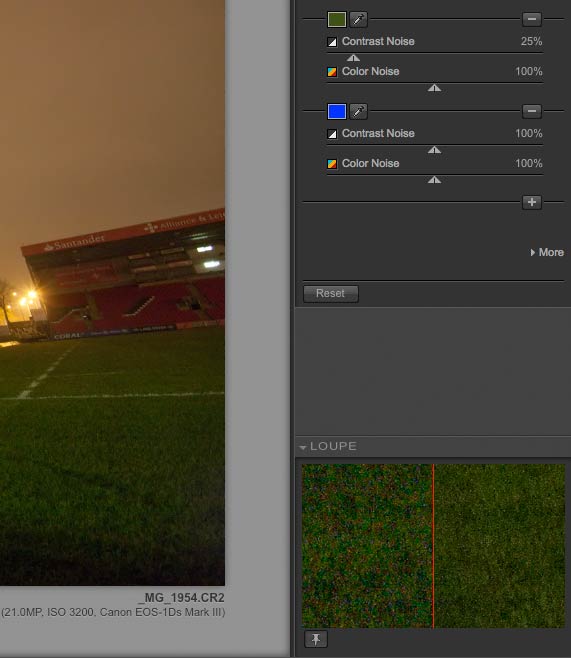Click the green range Color Noise 100% value
The image size is (571, 658).
(x=529, y=71)
